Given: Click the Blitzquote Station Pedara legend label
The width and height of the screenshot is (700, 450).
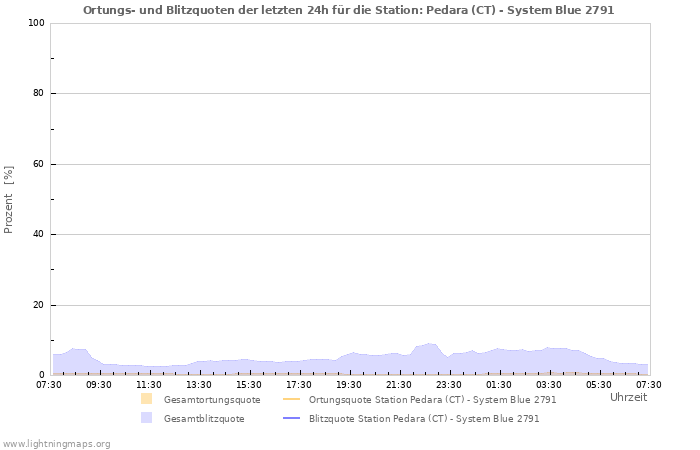Looking at the screenshot, I should 424,419.
